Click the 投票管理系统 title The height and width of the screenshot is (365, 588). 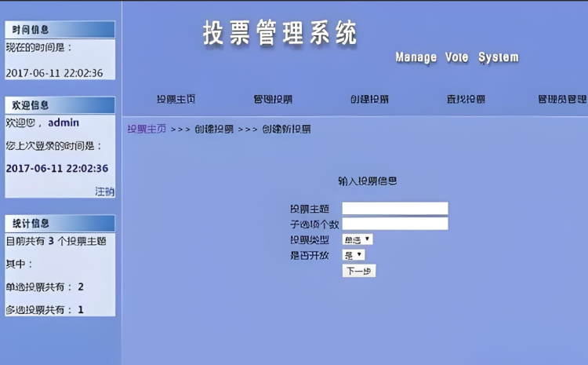(280, 33)
